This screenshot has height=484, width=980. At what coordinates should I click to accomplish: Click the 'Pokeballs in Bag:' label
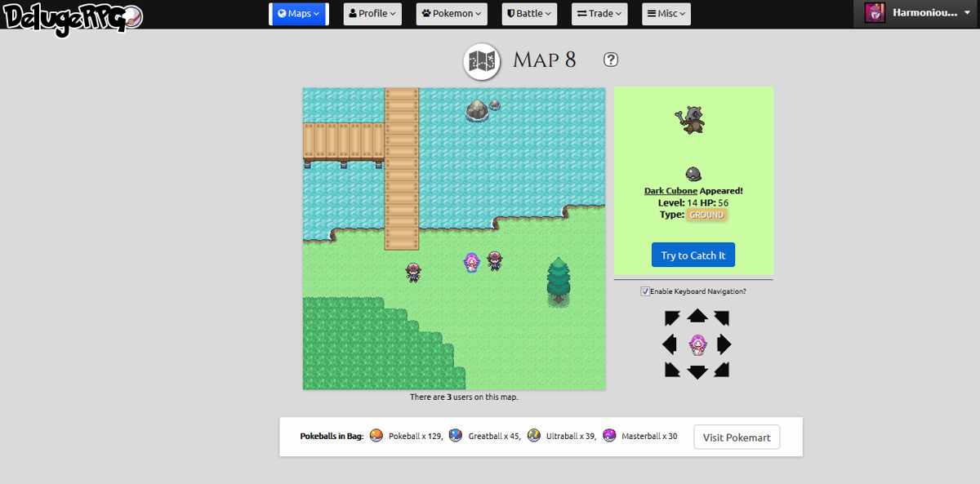pos(332,437)
